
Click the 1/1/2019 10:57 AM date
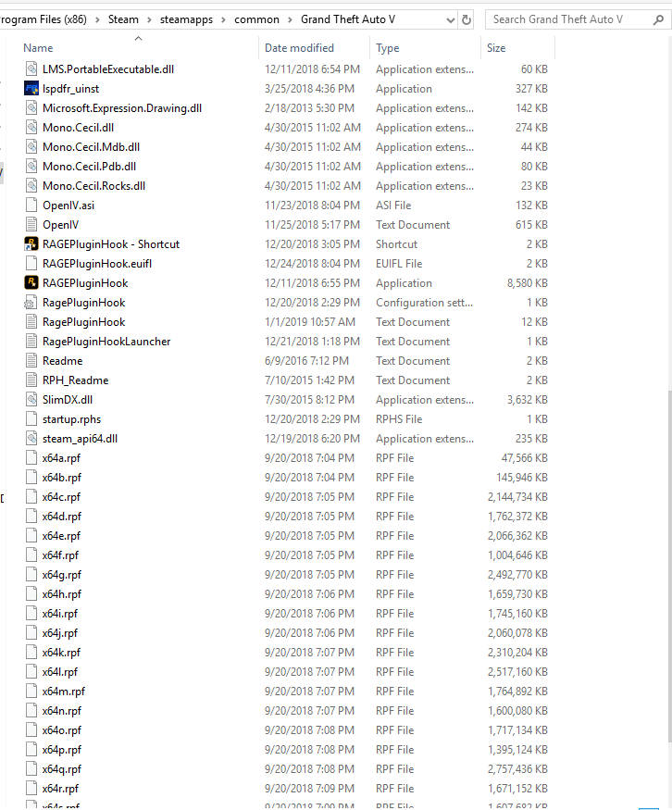(310, 322)
